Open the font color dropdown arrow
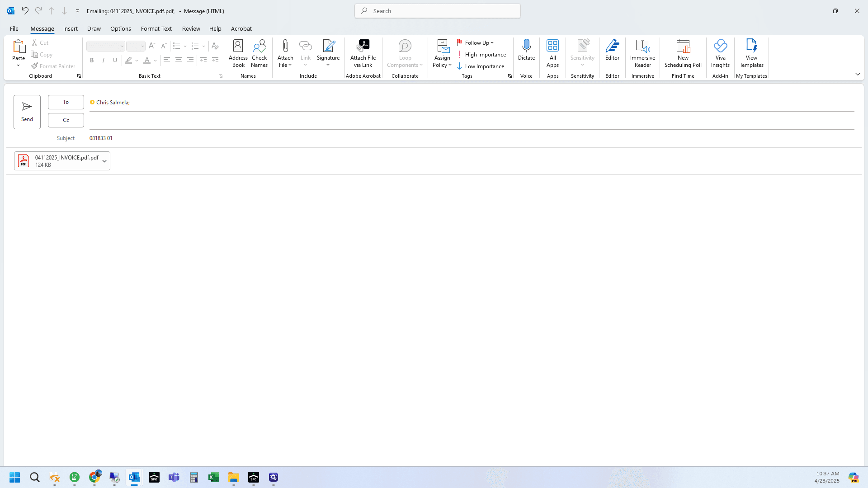Screen dimensions: 868x488 coord(155,61)
